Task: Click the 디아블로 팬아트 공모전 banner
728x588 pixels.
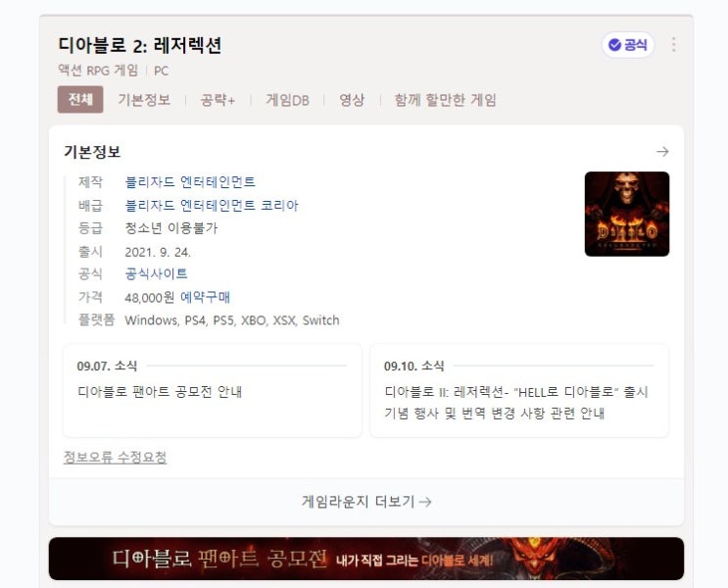Action: [366, 559]
